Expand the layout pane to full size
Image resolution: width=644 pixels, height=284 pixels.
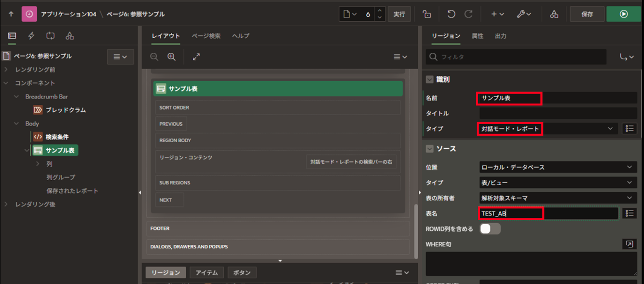196,57
